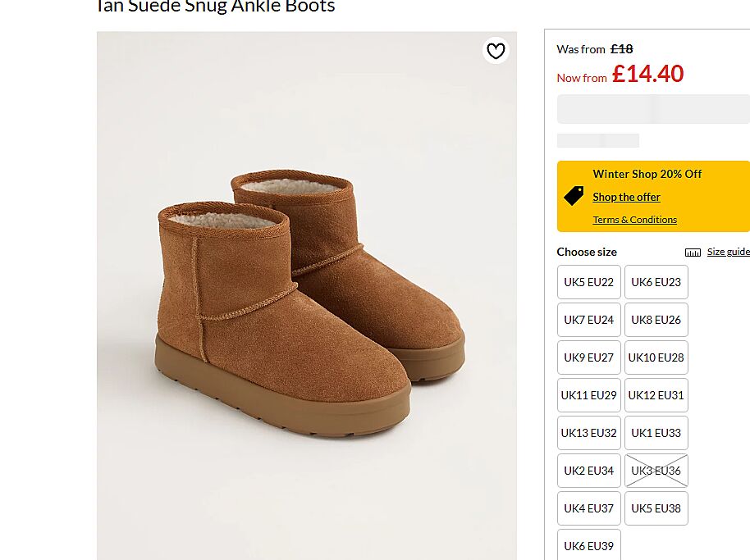Open the Size guide link
Screen dimensions: 750x560
click(728, 252)
